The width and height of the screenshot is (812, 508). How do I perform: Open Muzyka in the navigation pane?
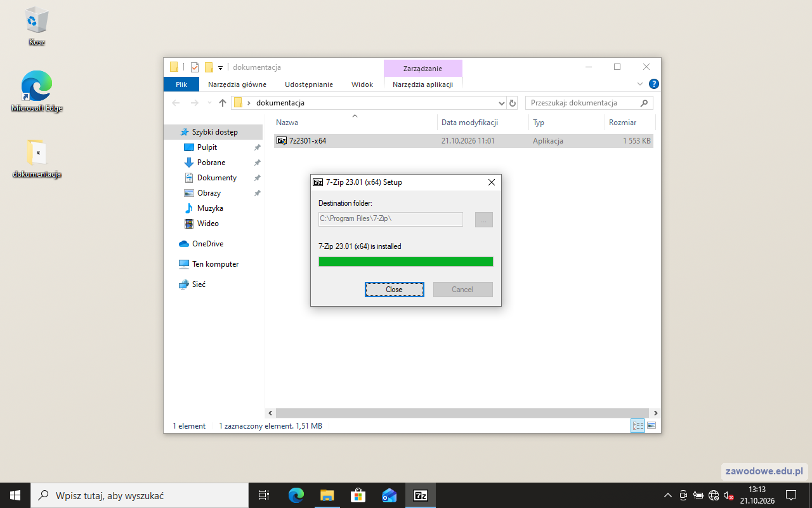[x=214, y=208]
